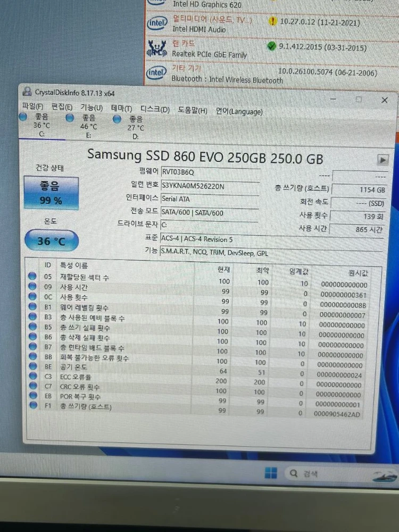The width and height of the screenshot is (399, 532).
Task: Click the 임계값 column header
Action: [298, 271]
